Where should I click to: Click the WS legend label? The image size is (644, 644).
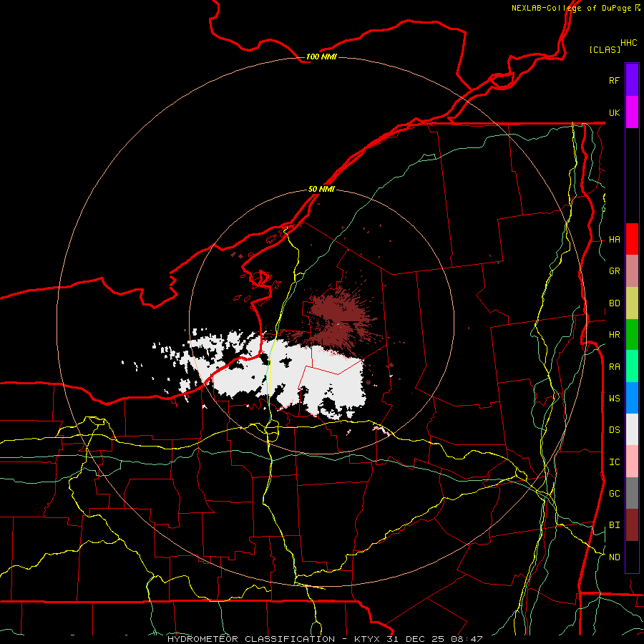click(614, 399)
